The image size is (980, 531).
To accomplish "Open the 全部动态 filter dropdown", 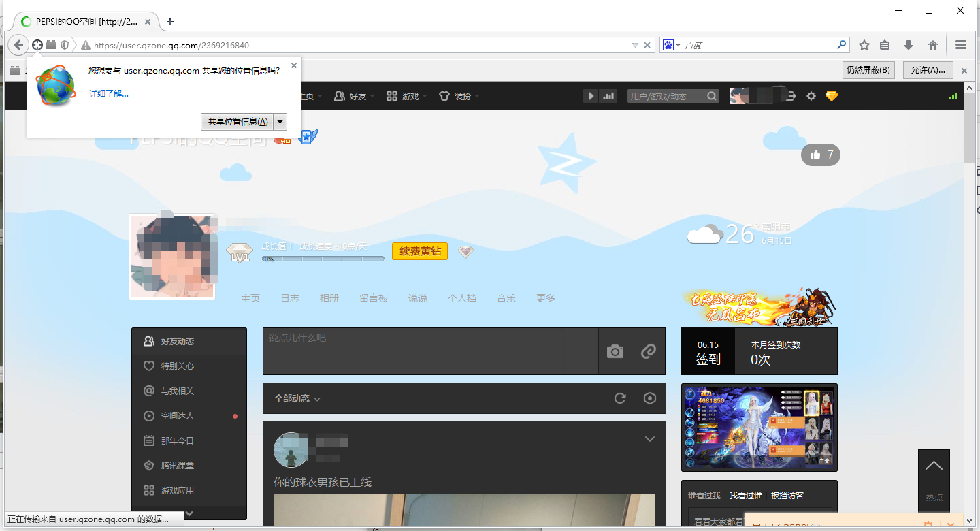I will (x=291, y=398).
